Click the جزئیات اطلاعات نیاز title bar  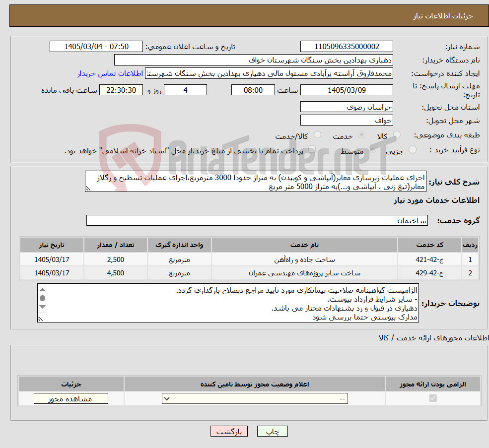[249, 15]
